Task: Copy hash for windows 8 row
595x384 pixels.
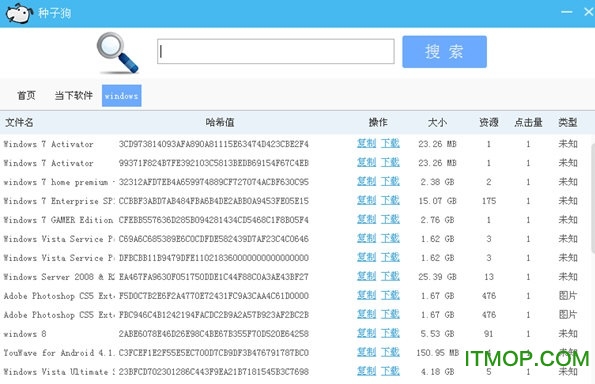Action: pos(366,333)
